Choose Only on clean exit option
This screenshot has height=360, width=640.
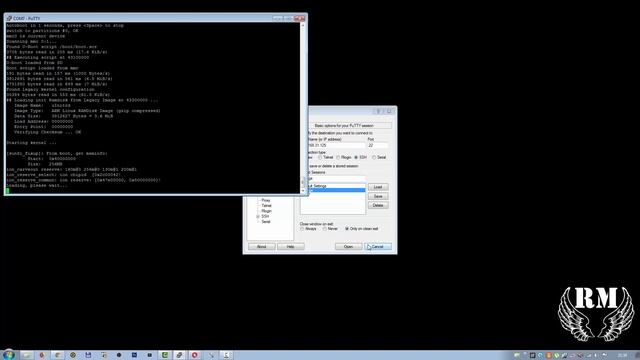[347, 229]
